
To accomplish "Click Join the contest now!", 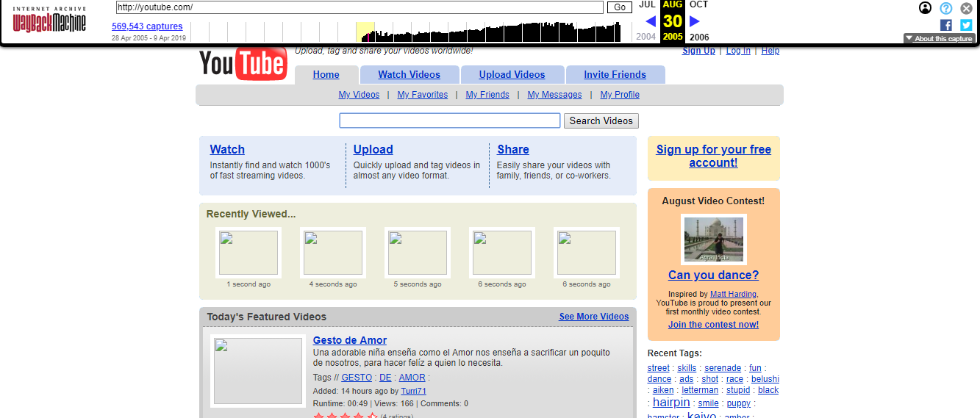I will point(714,325).
